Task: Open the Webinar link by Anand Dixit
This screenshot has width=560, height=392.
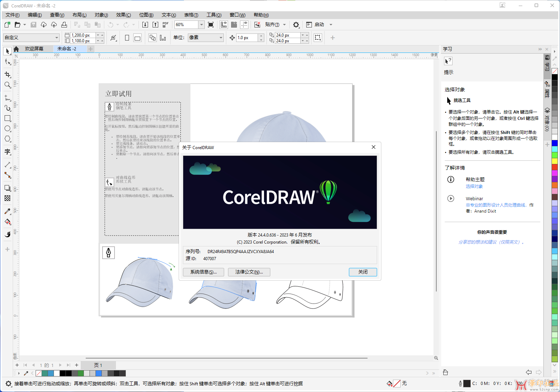Action: tap(496, 205)
